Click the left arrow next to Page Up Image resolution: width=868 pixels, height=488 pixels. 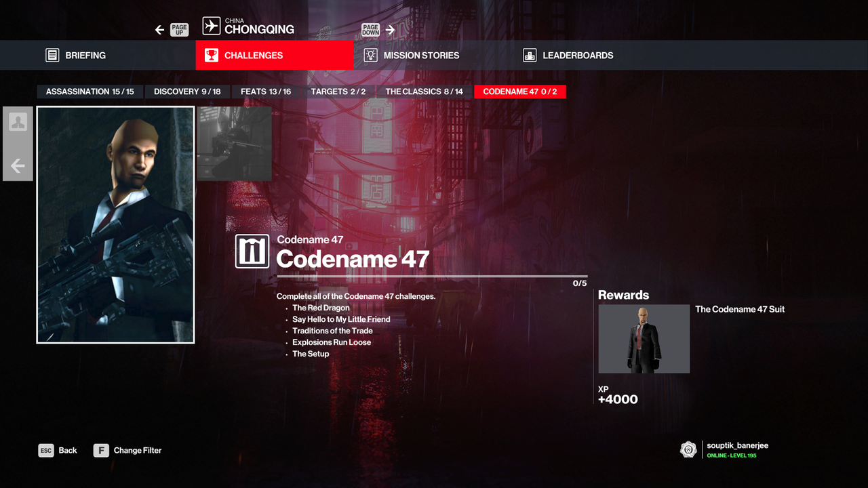point(159,30)
